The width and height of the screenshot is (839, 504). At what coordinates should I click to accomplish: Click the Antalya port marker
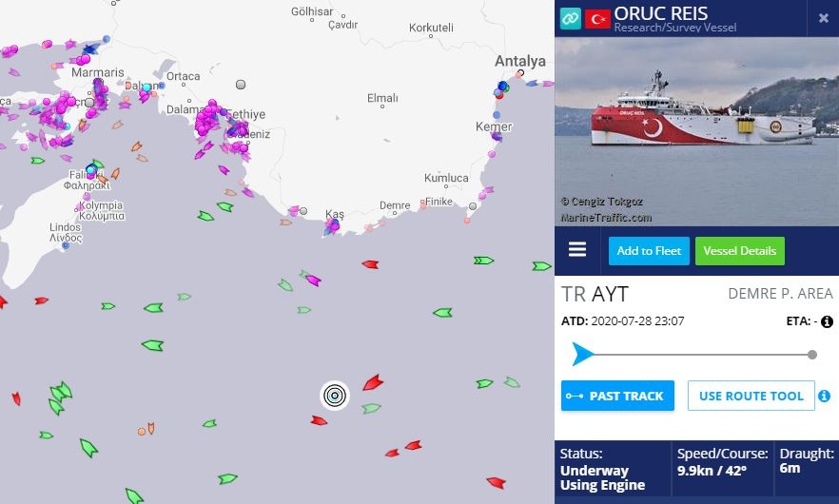point(520,73)
